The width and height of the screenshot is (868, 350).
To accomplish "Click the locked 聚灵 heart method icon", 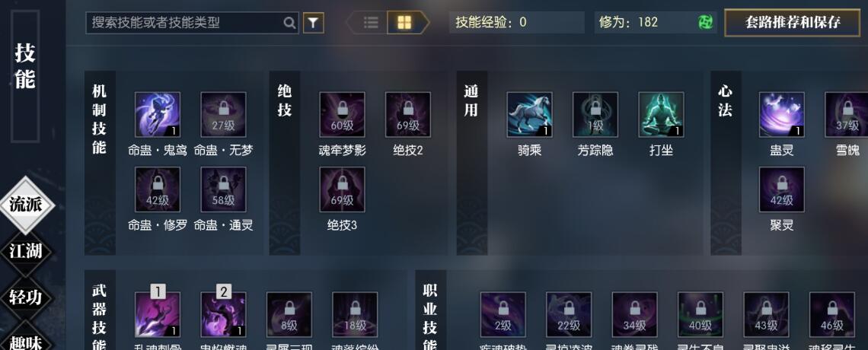I will (x=782, y=189).
